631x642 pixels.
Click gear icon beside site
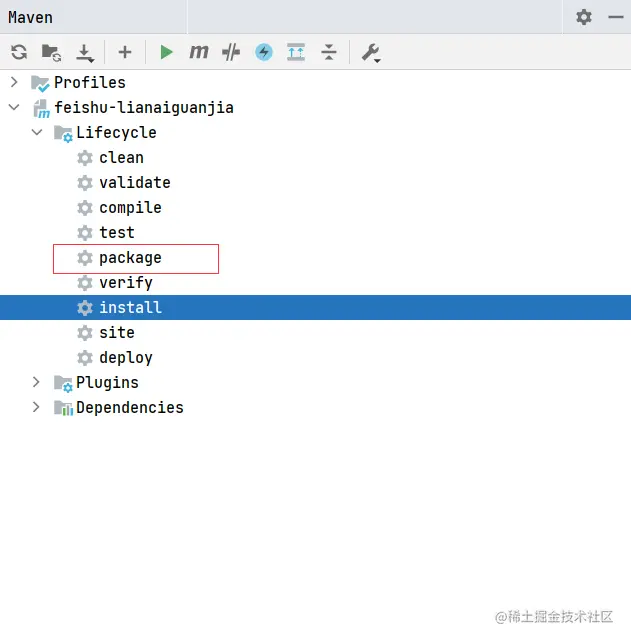[85, 332]
